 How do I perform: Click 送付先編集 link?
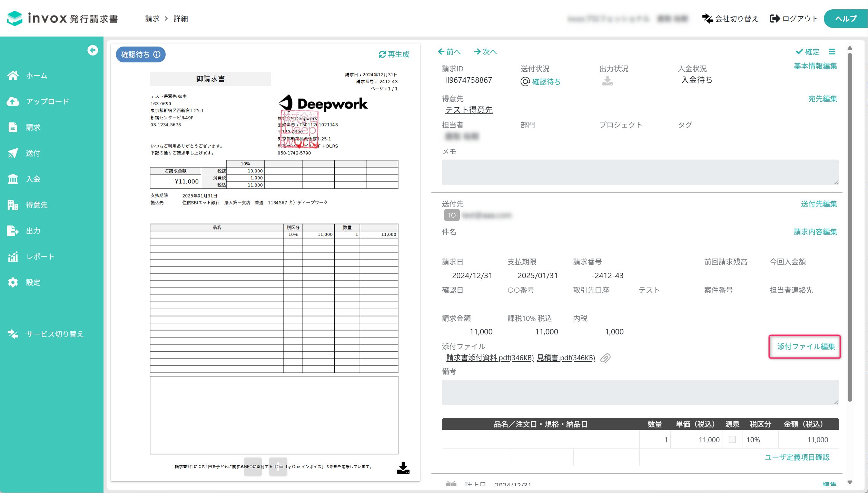click(x=819, y=204)
